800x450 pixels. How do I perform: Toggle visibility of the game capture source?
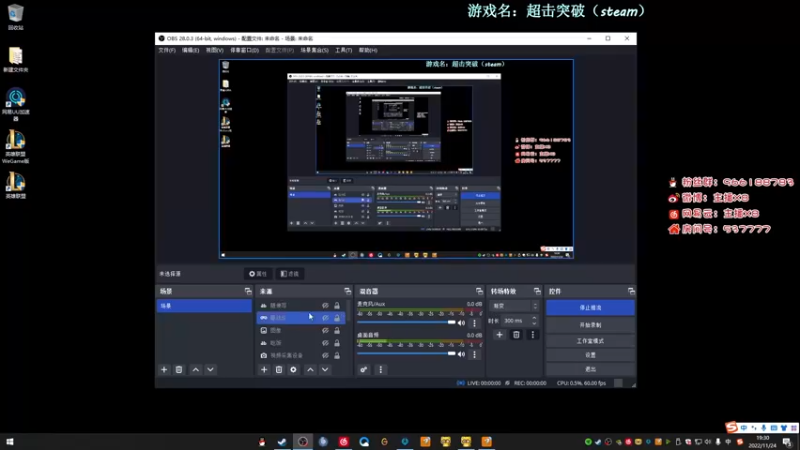(x=325, y=317)
